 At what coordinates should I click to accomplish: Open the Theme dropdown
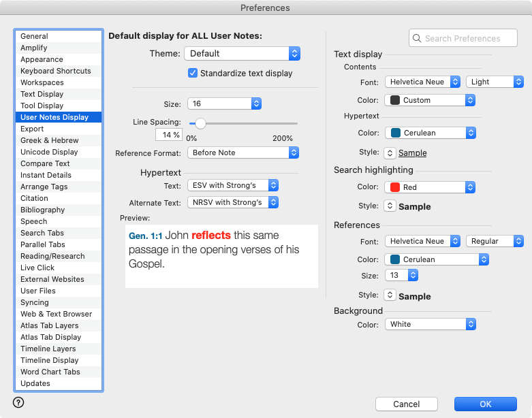point(242,54)
